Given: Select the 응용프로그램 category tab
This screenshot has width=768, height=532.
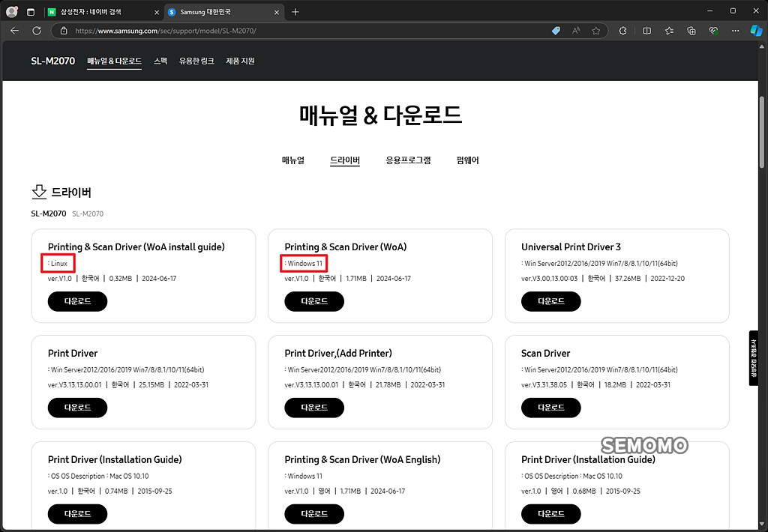Looking at the screenshot, I should pos(408,160).
